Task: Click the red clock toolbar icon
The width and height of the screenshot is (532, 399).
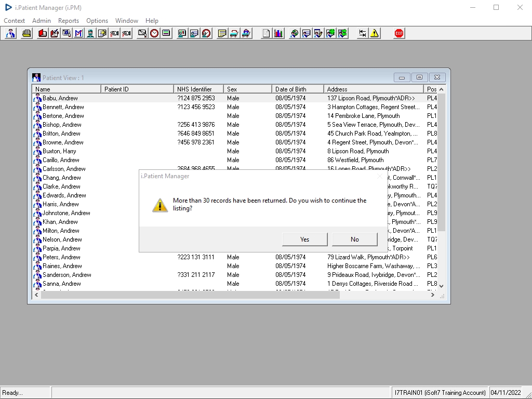Action: point(154,33)
